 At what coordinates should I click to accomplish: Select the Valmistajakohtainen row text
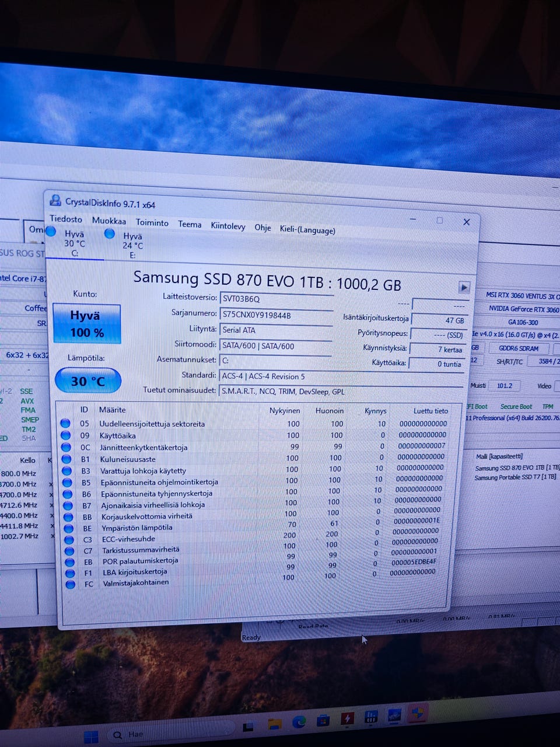(x=136, y=582)
